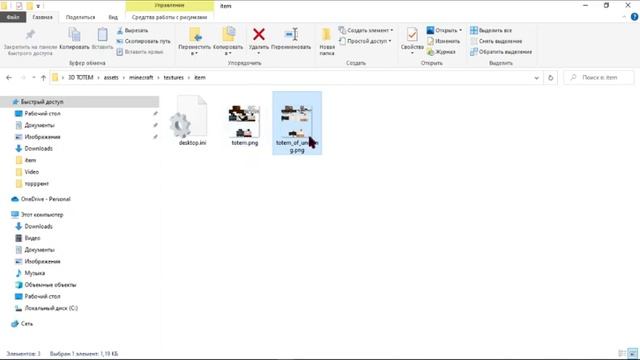
Task: Collapse the ribbon with the chevron arrow
Action: click(x=624, y=17)
